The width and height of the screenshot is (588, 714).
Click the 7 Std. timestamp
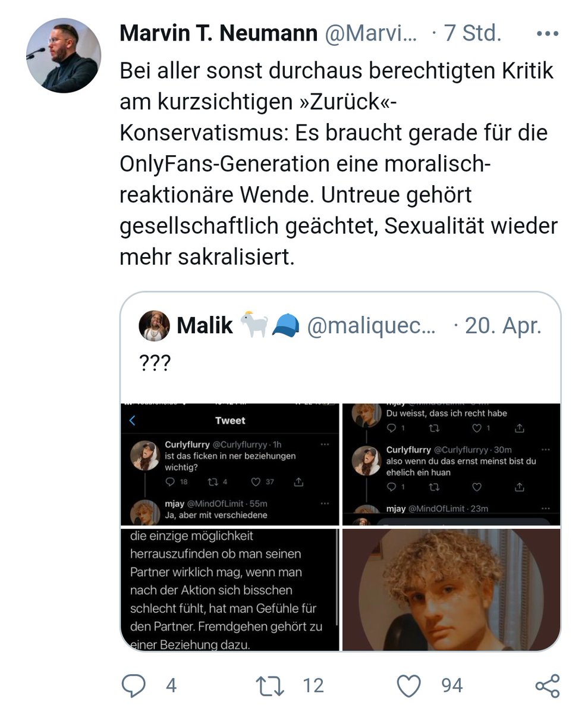coord(473,34)
